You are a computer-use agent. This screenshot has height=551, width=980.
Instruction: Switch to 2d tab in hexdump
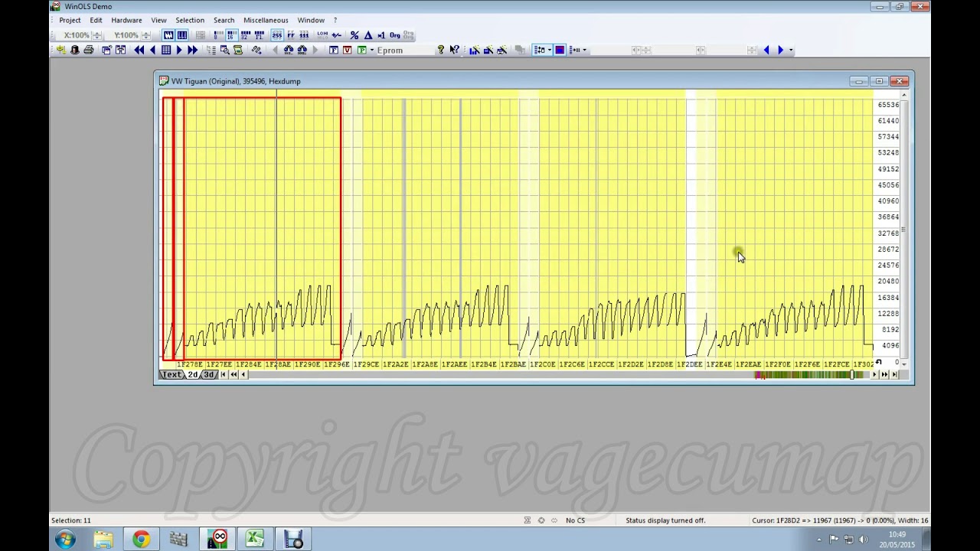(x=194, y=374)
